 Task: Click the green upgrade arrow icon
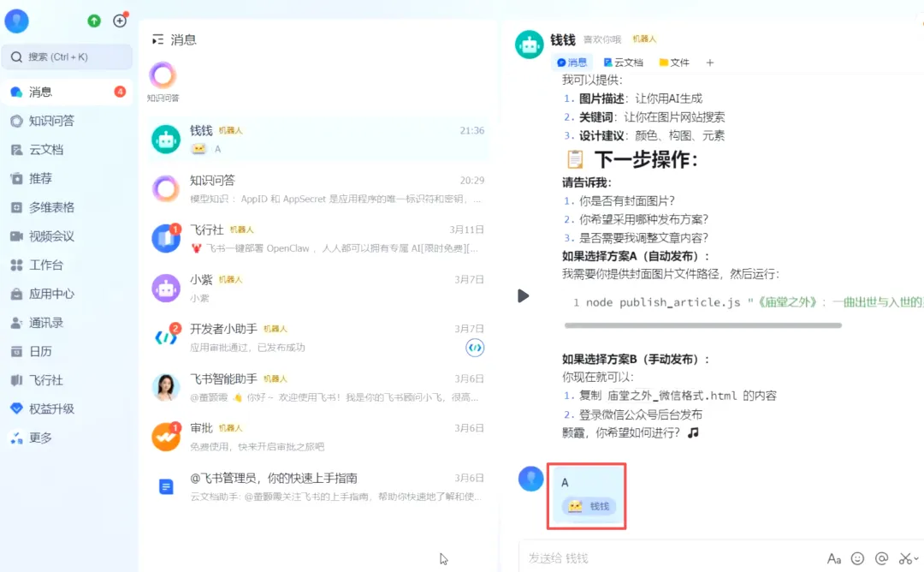coord(94,21)
